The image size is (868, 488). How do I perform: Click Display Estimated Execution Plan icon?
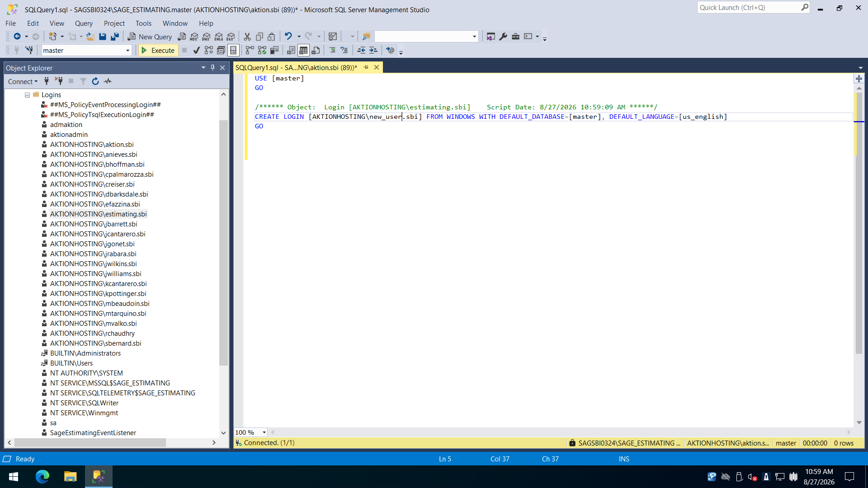(x=209, y=50)
